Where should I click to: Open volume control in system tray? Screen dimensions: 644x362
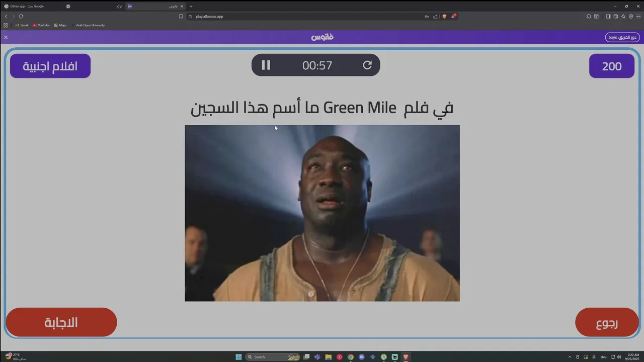[x=619, y=357]
